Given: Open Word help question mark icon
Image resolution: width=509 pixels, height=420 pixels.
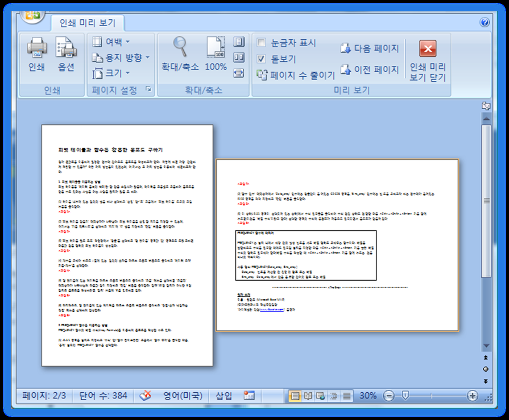Looking at the screenshot, I should [485, 22].
